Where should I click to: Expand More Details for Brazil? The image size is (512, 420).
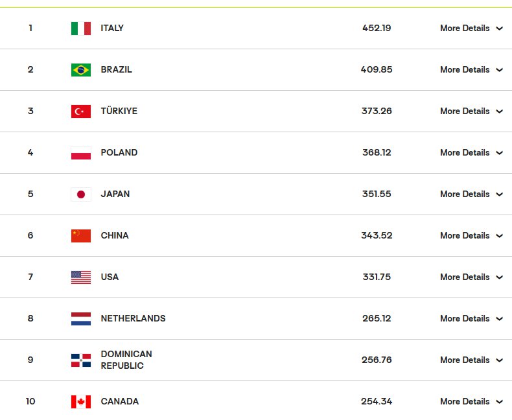point(471,69)
